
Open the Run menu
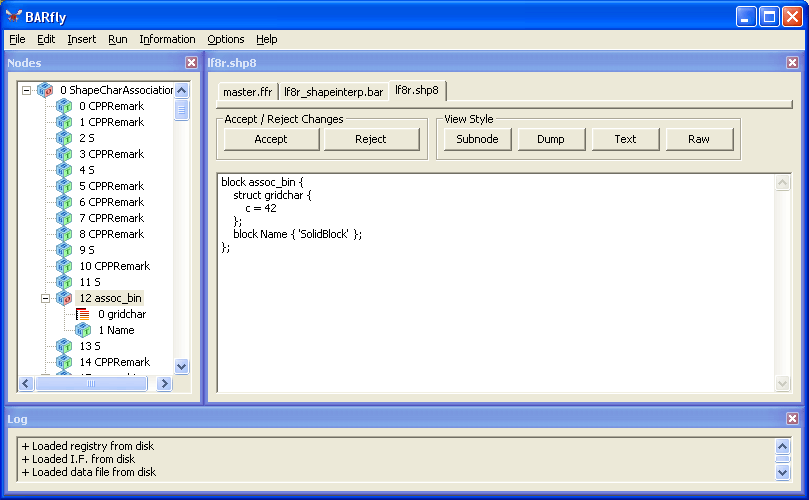(x=118, y=39)
